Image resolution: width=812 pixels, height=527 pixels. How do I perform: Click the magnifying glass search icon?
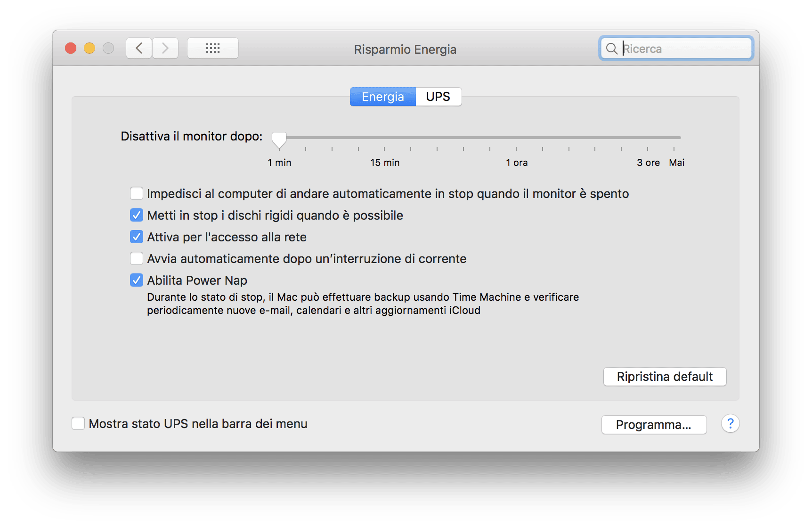[x=611, y=49]
